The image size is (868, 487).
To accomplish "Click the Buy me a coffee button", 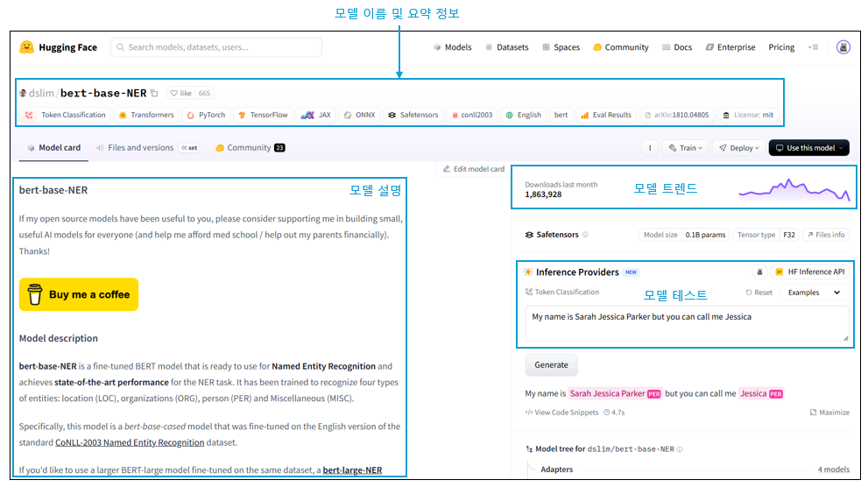I will point(79,294).
